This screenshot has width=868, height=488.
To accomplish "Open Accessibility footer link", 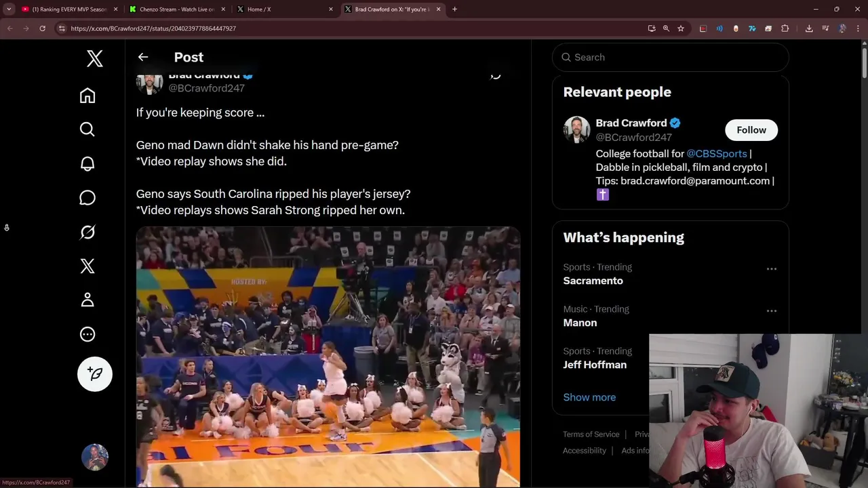I will 584,451.
